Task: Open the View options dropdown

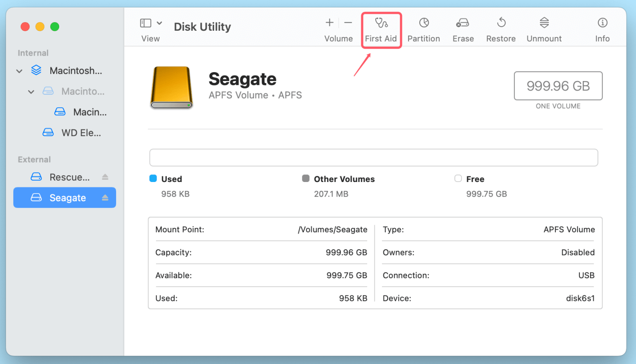Action: 159,22
